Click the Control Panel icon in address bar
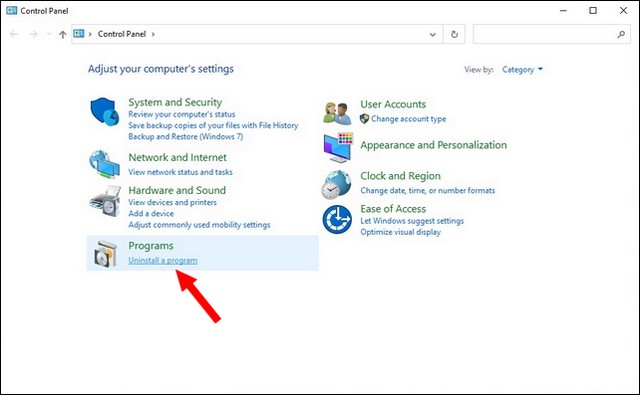This screenshot has width=640, height=395. [79, 34]
